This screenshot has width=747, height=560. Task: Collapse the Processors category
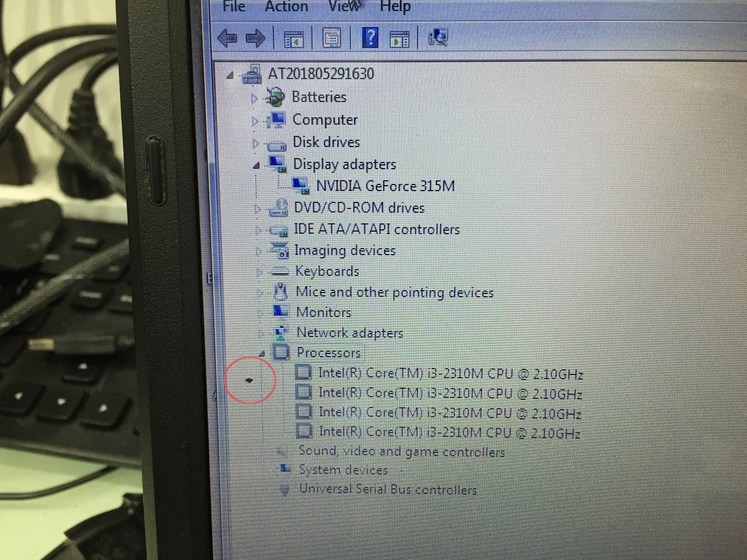click(x=262, y=353)
